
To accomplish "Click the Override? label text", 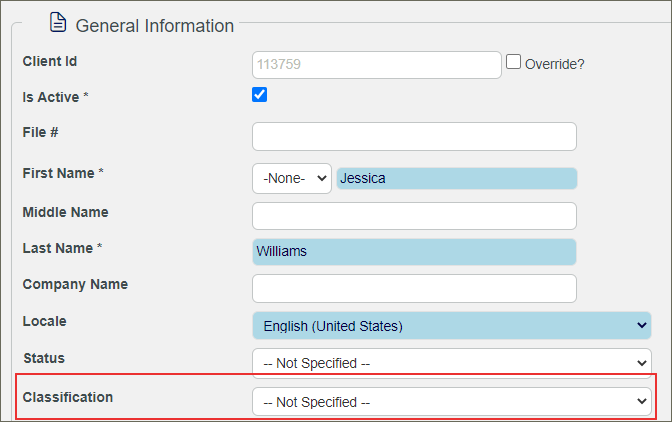I will [555, 64].
